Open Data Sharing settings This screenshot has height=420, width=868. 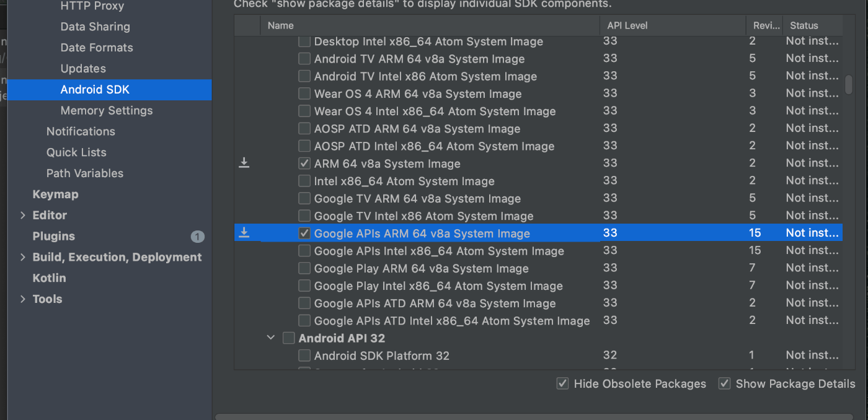(x=95, y=27)
